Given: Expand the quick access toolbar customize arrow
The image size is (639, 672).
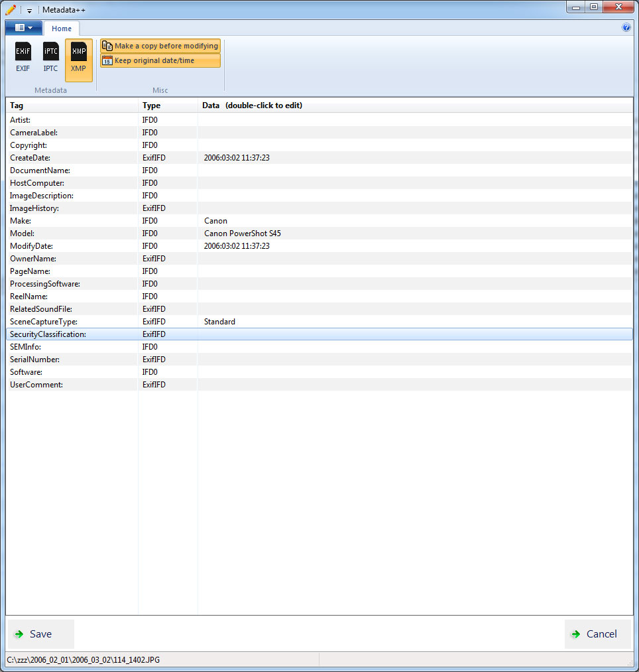Looking at the screenshot, I should pyautogui.click(x=29, y=10).
